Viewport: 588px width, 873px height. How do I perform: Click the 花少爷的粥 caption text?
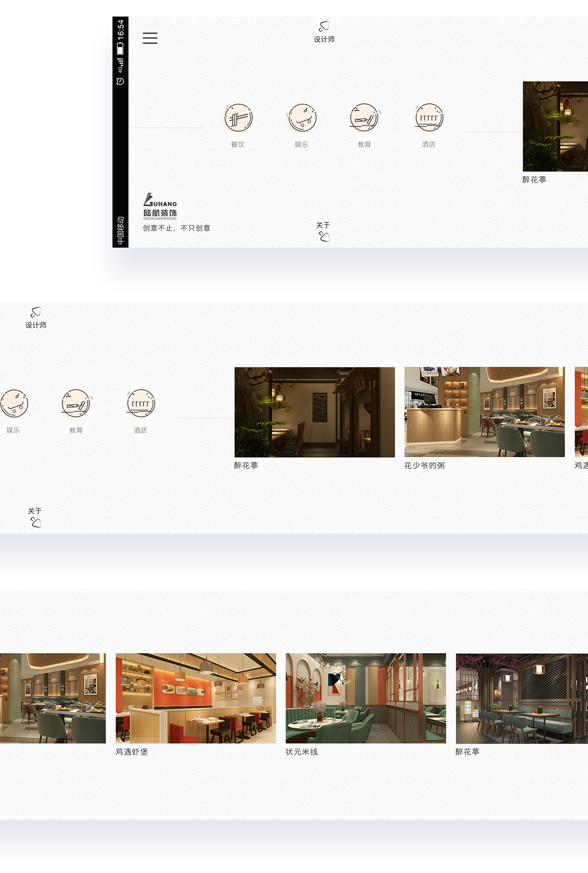click(424, 465)
